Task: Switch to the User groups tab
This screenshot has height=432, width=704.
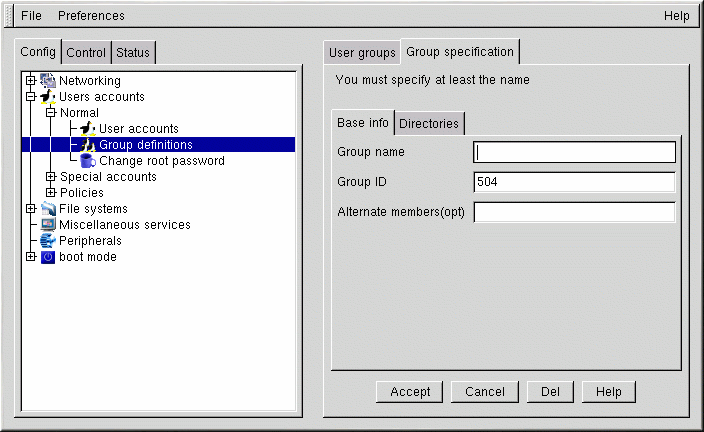Action: (x=363, y=52)
